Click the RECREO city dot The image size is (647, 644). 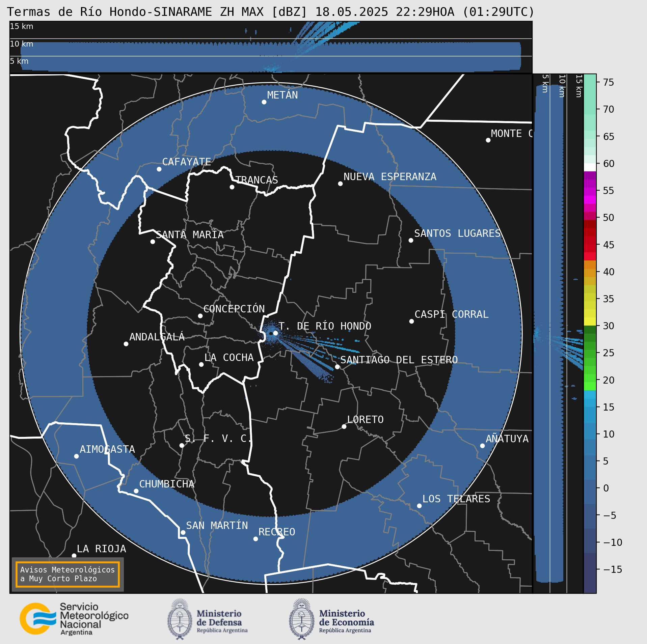click(255, 539)
